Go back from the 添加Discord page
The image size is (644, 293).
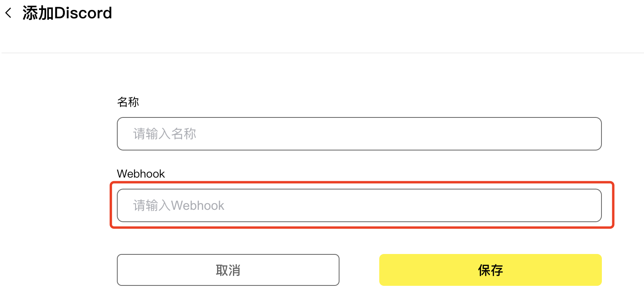(8, 13)
